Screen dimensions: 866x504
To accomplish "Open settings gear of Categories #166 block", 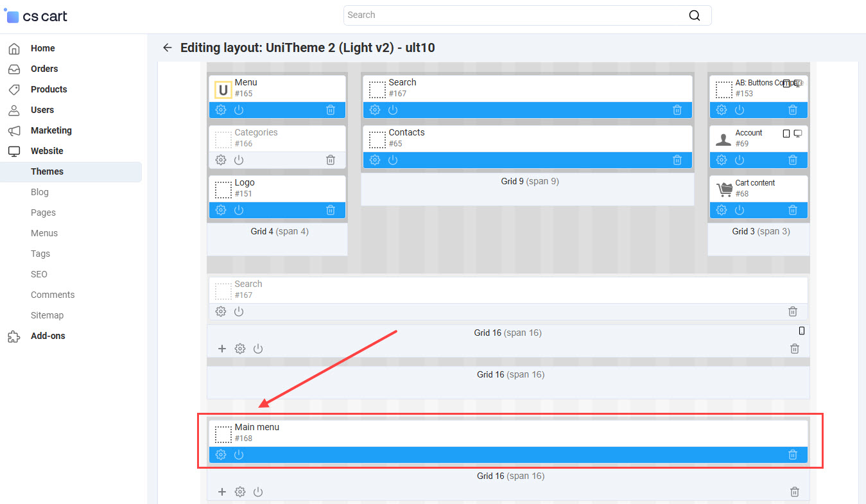I will coord(221,160).
